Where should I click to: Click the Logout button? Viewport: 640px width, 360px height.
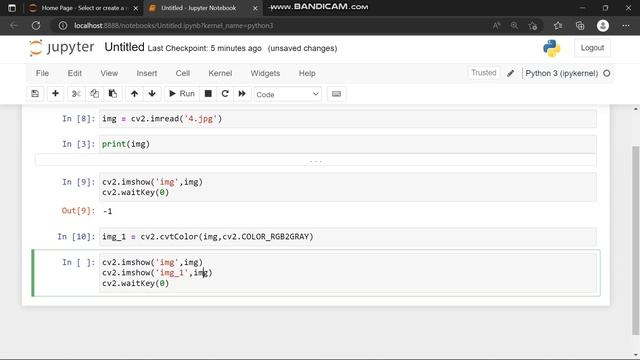tap(592, 48)
